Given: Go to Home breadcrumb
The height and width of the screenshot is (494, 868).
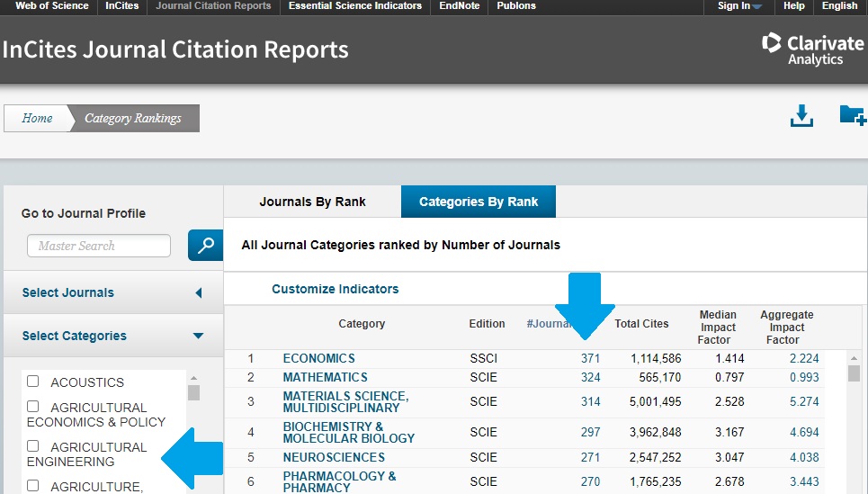Looking at the screenshot, I should pos(37,118).
